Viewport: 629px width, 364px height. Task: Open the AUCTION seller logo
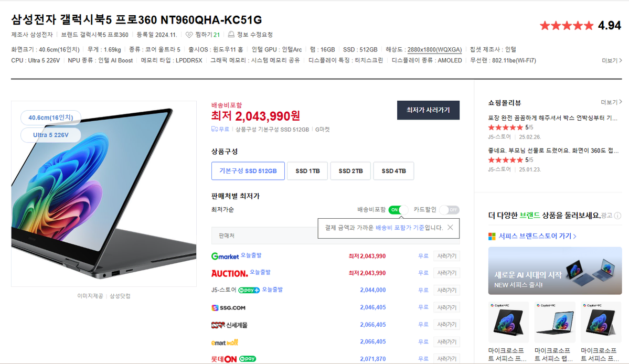tap(229, 273)
